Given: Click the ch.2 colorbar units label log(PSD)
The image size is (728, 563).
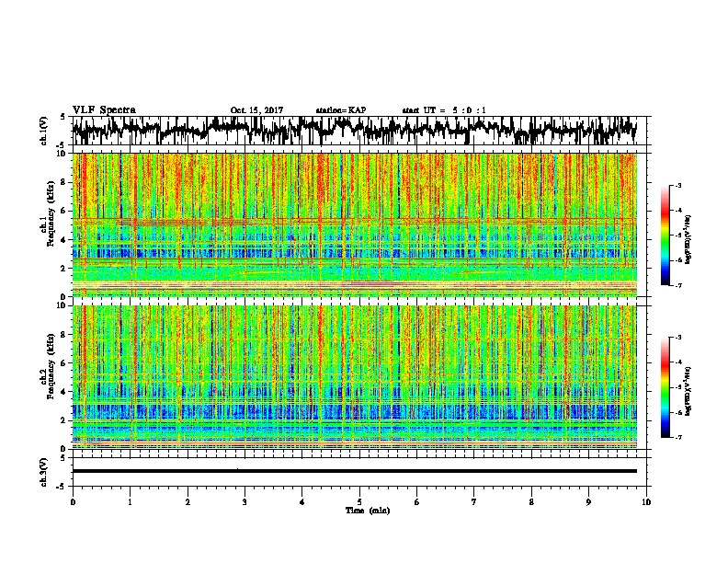Looking at the screenshot, I should pyautogui.click(x=688, y=390).
